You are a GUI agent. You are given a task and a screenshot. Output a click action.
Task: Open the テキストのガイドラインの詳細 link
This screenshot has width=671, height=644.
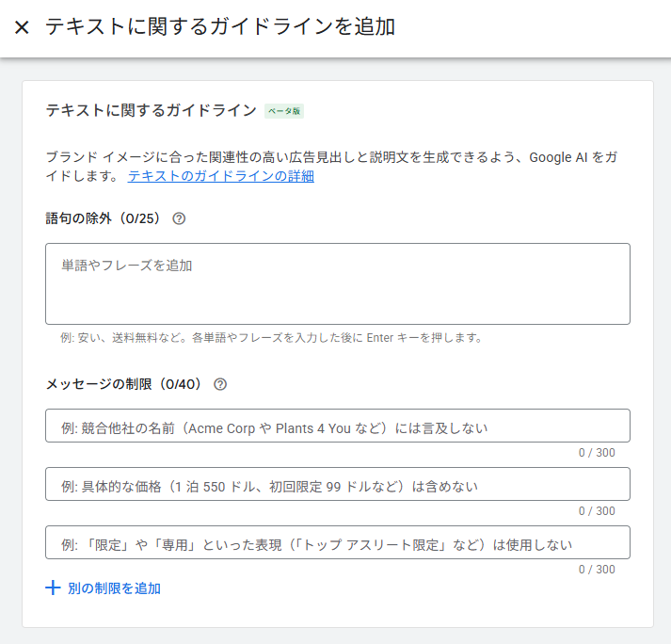point(220,176)
